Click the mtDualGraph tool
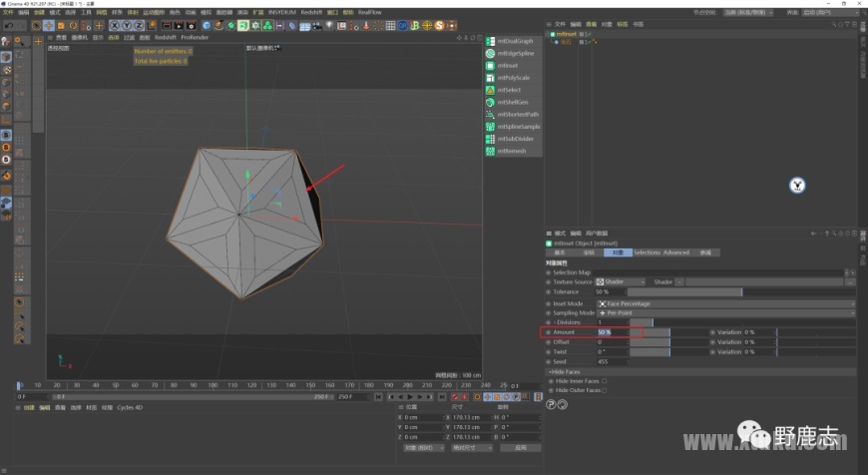Viewport: 868px width, 475px height. 513,41
